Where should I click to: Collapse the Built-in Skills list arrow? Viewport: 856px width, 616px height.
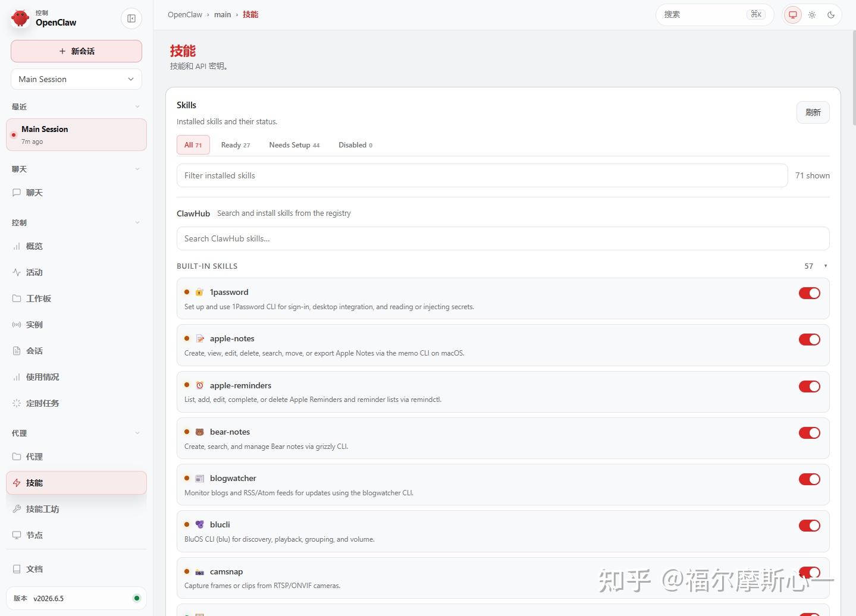[x=826, y=266]
